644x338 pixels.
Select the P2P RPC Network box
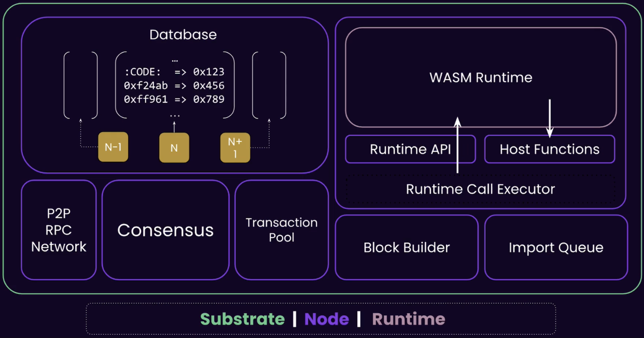[x=59, y=230]
